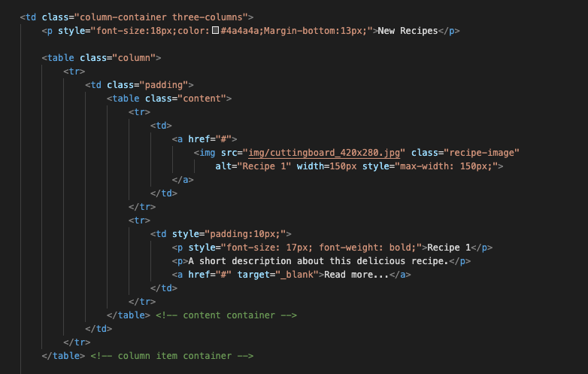Click the closing </a> tag after the image
Screen dimensions: 588x374
click(183, 180)
